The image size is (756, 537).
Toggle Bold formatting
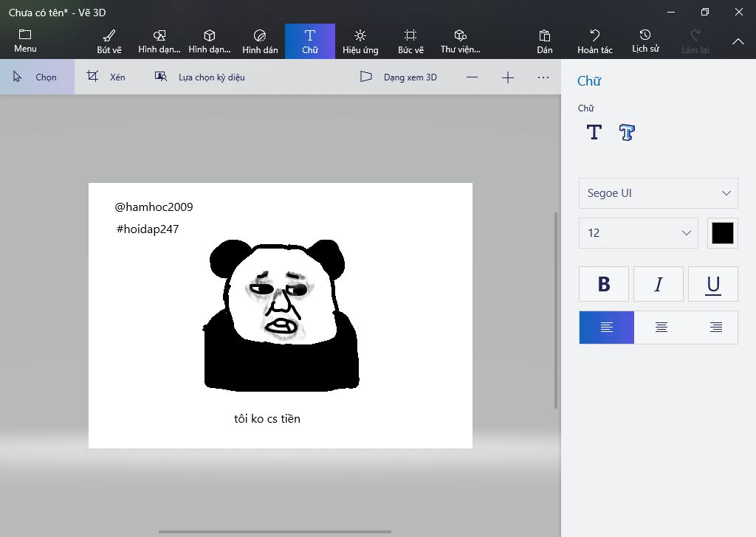point(604,284)
